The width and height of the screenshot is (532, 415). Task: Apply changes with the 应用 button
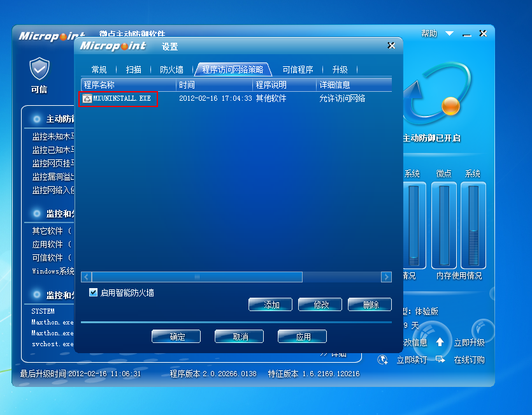(x=302, y=336)
